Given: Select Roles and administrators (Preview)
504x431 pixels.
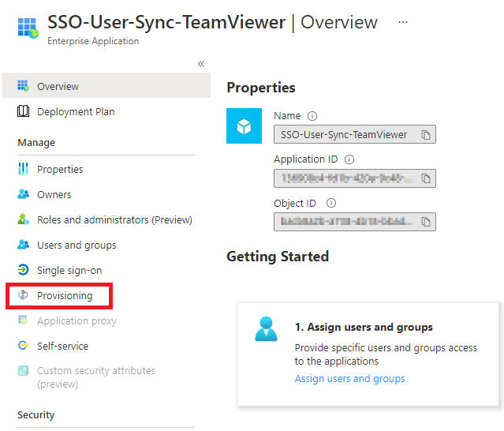Looking at the screenshot, I should (x=114, y=220).
